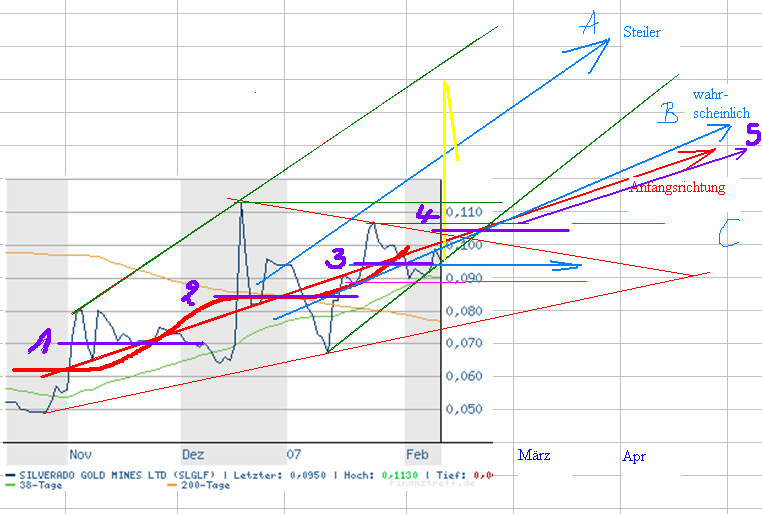762x514 pixels.
Task: Click the SILVERADO GOLD MINES LTD legend text
Action: pos(117,475)
